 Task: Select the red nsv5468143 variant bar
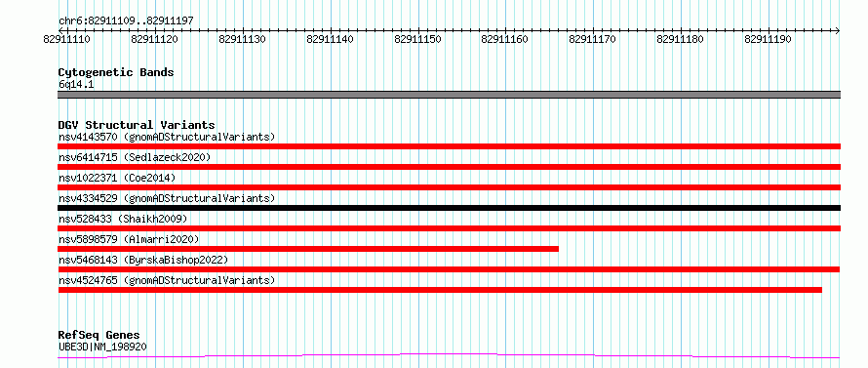click(x=449, y=269)
